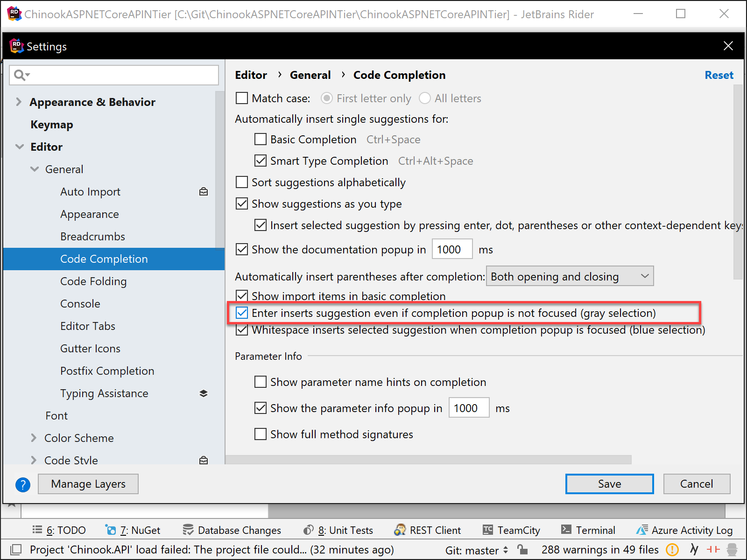Open the Azure Activity Log tool window
Image resolution: width=747 pixels, height=560 pixels.
[x=684, y=530]
